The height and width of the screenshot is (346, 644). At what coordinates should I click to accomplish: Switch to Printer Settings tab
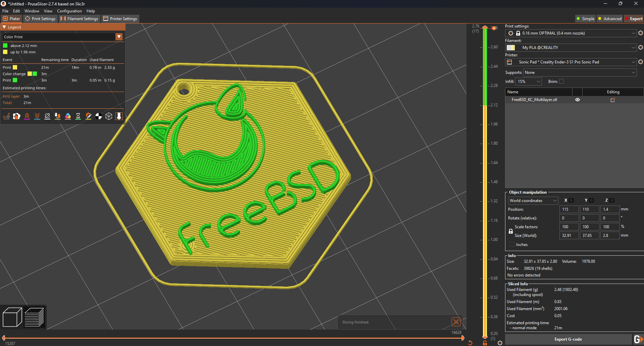pyautogui.click(x=120, y=19)
